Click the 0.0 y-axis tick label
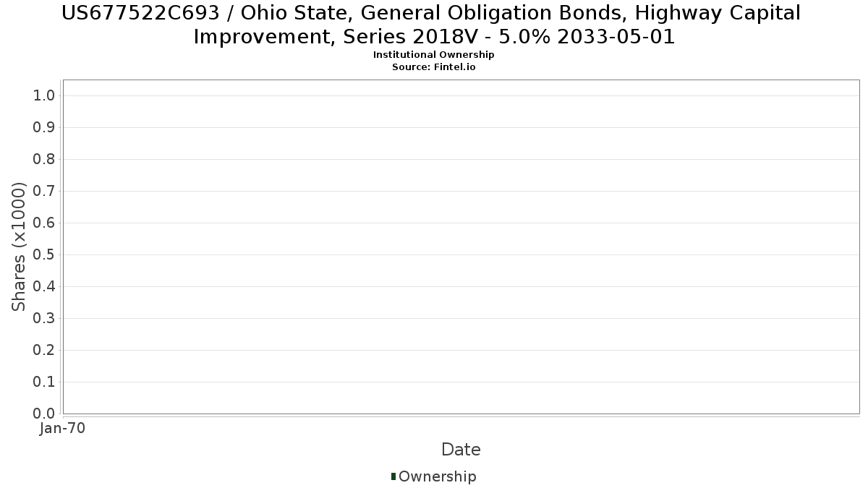868x488 pixels. click(45, 414)
